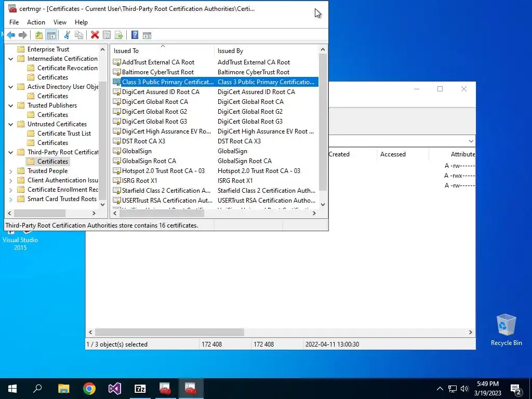Click certificate list horizontal scrollbar right arrow
Image resolution: width=532 pixels, height=399 pixels.
click(x=314, y=213)
